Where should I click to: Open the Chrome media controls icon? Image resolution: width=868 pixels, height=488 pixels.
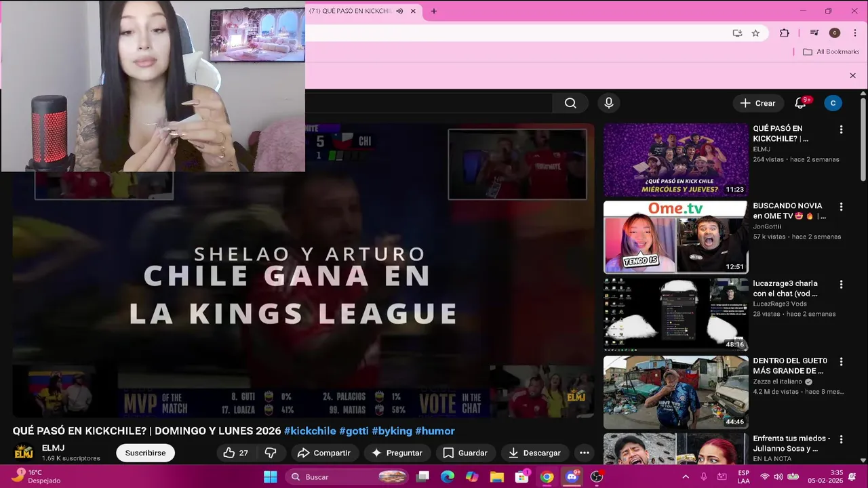(814, 33)
